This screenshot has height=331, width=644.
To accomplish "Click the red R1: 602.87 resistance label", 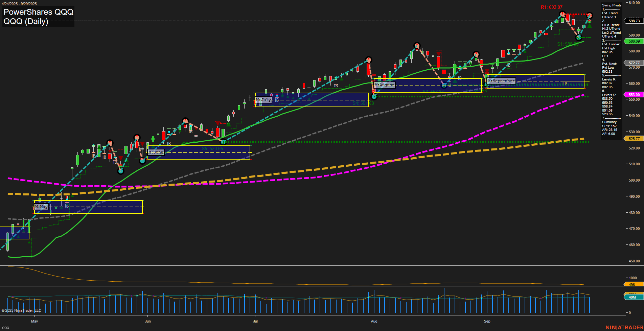I will [551, 7].
